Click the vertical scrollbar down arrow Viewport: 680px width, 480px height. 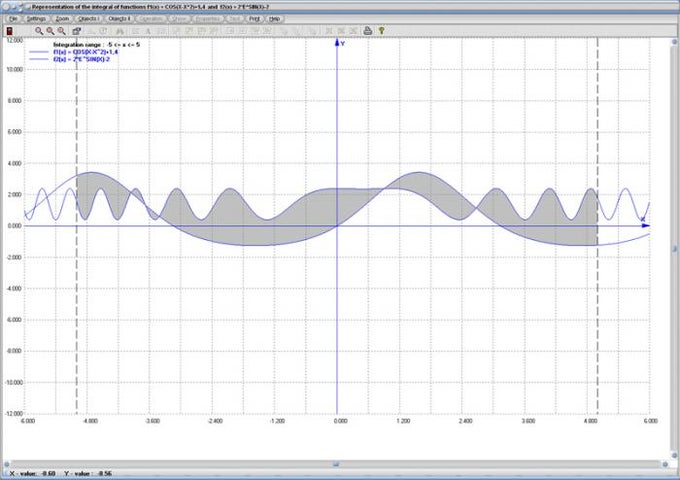[674, 455]
